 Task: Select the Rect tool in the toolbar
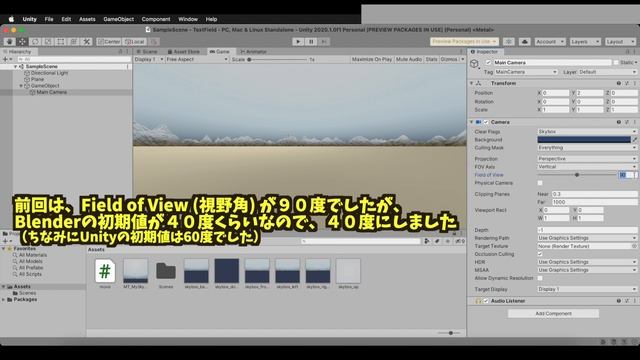[x=61, y=42]
